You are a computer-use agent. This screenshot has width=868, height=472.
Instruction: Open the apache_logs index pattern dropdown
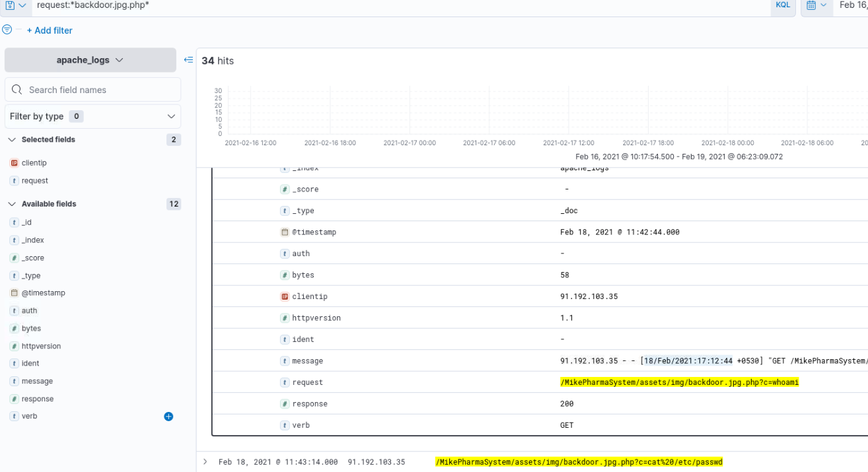90,60
